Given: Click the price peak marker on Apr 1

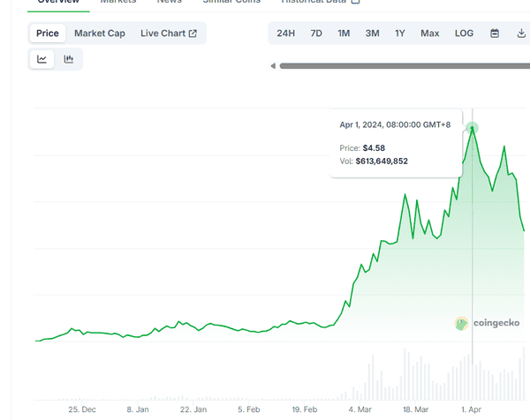Looking at the screenshot, I should (472, 127).
